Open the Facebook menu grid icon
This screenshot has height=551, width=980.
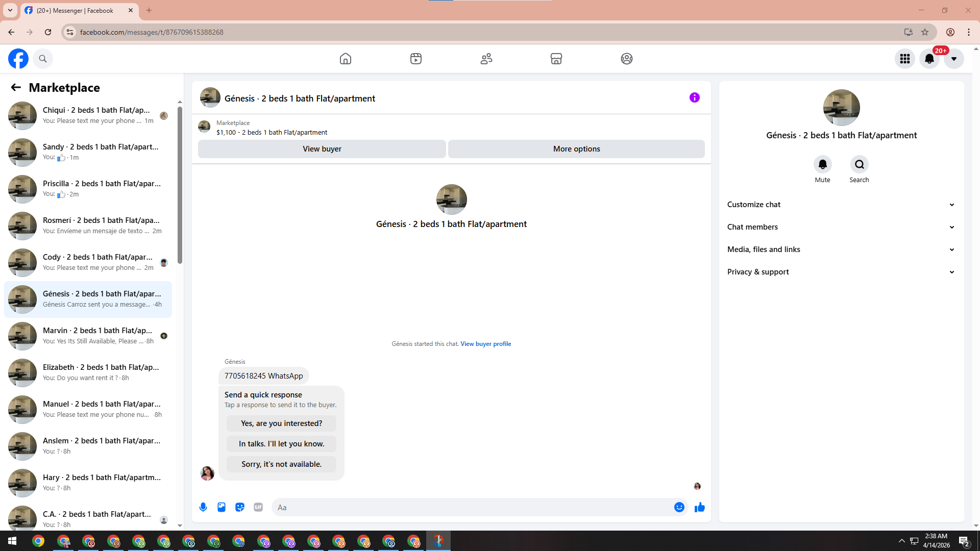(904, 59)
